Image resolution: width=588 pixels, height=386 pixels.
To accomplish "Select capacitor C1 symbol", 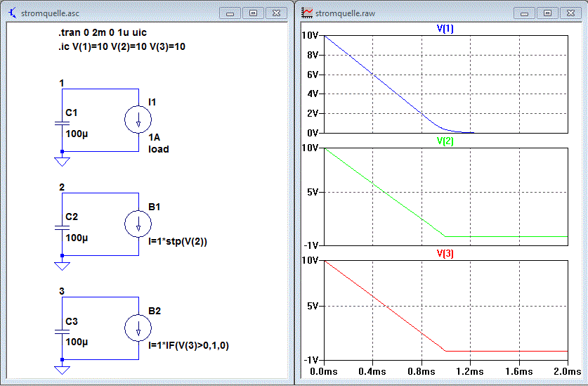I will tap(62, 123).
